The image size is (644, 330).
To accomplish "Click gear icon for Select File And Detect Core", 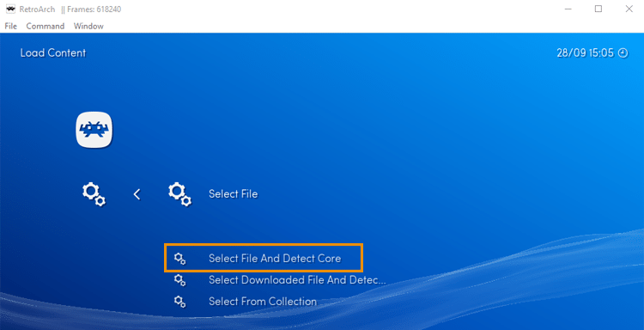I will tap(180, 259).
